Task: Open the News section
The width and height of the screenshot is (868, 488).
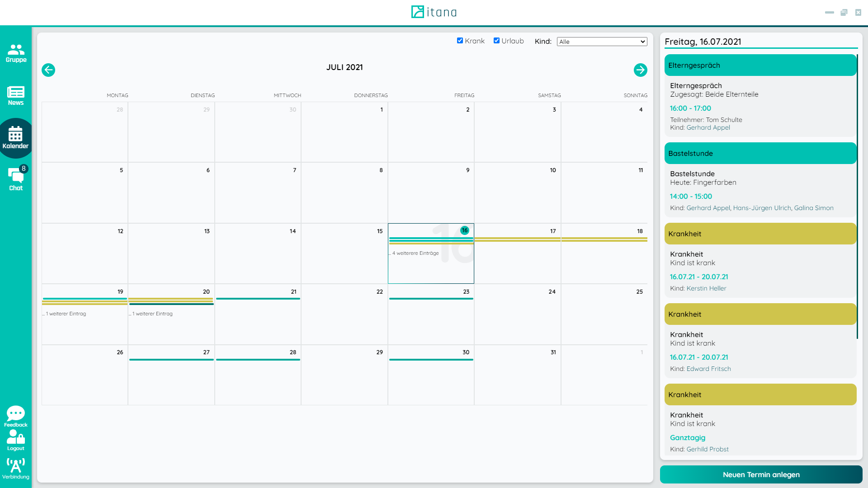Action: point(16,96)
